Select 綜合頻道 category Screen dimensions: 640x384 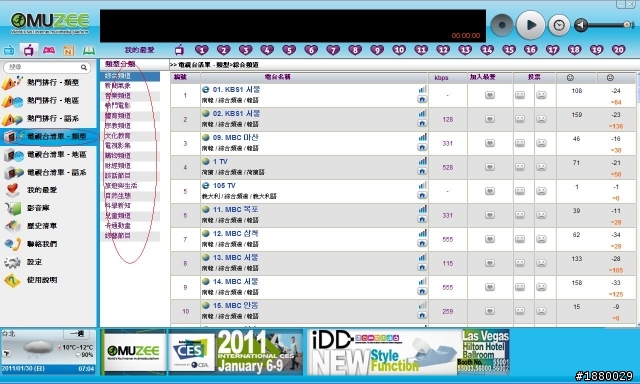point(130,76)
